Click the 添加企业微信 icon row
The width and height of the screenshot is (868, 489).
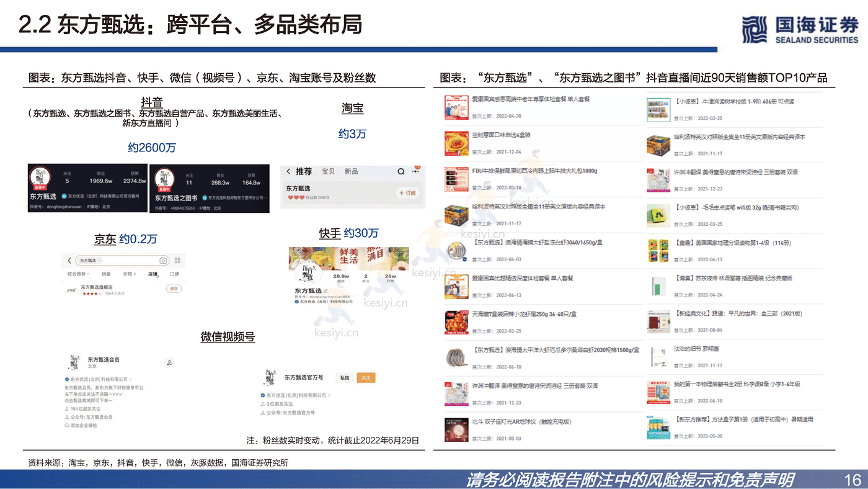click(x=81, y=425)
